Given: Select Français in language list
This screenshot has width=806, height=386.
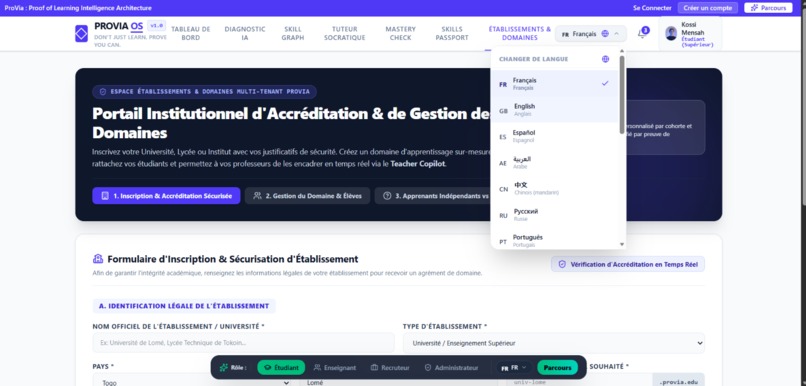Looking at the screenshot, I should tap(555, 83).
